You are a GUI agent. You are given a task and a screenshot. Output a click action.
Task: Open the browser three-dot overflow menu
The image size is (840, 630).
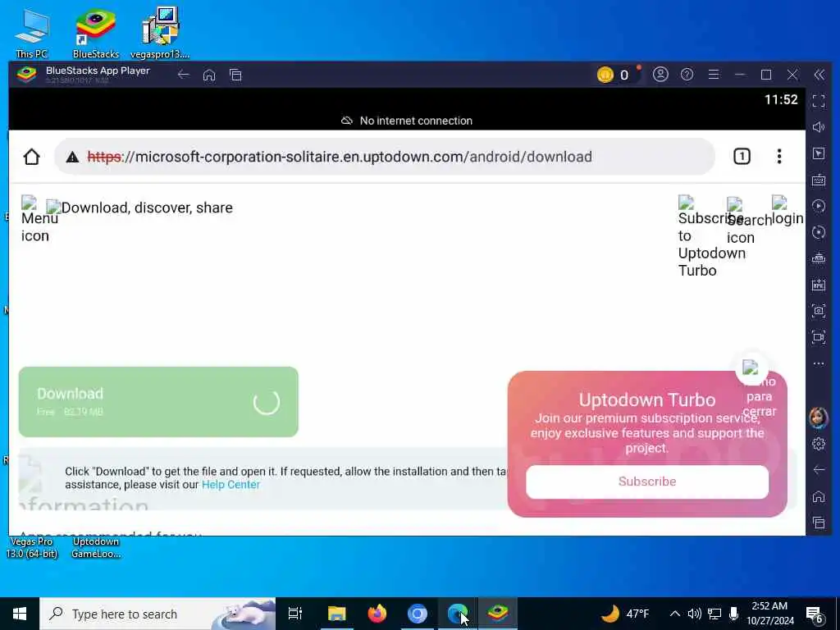click(779, 157)
